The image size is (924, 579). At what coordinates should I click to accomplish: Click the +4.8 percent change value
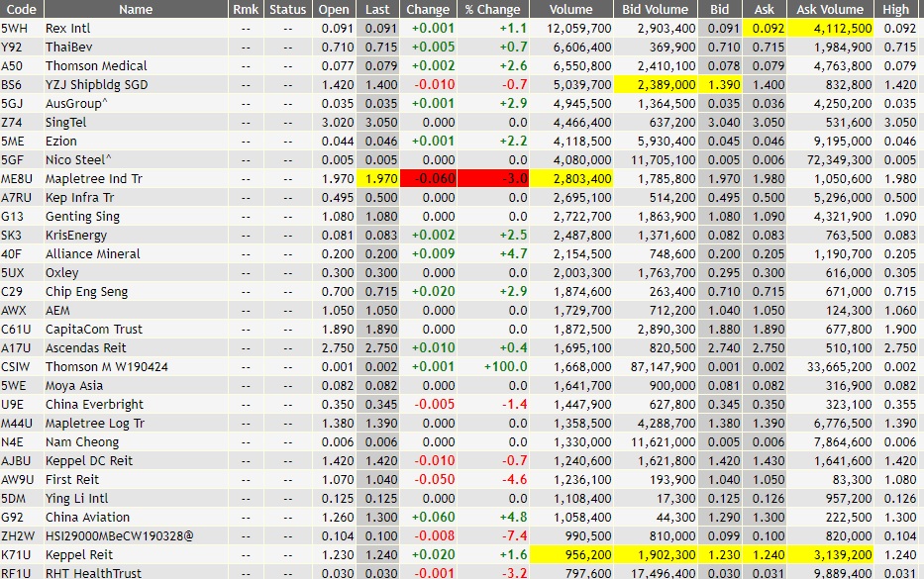point(513,518)
